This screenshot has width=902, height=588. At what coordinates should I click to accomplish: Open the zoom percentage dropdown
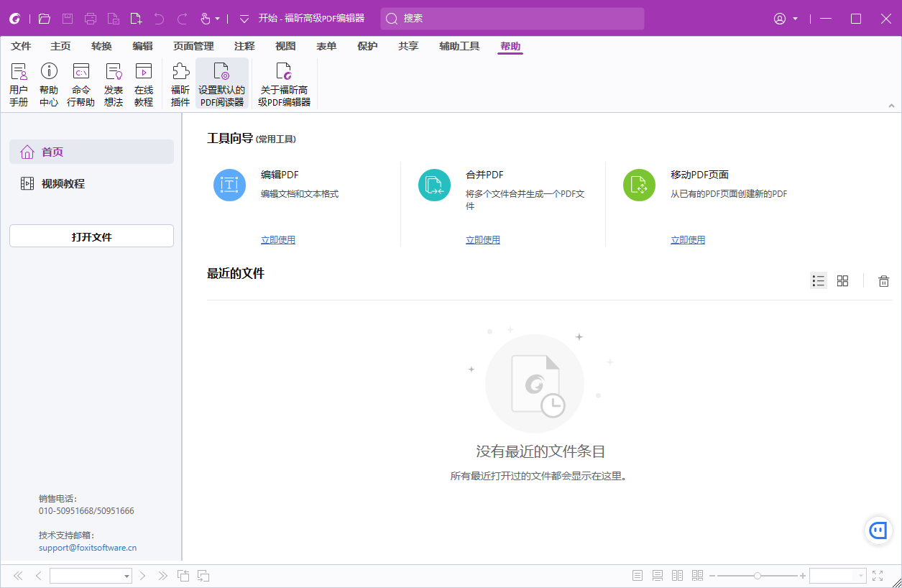[860, 576]
